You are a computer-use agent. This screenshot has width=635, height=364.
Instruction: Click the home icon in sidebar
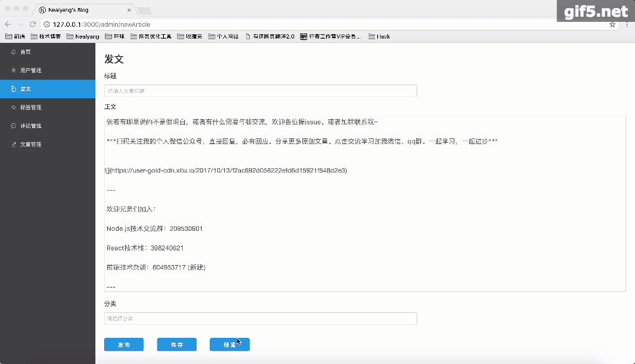[13, 52]
